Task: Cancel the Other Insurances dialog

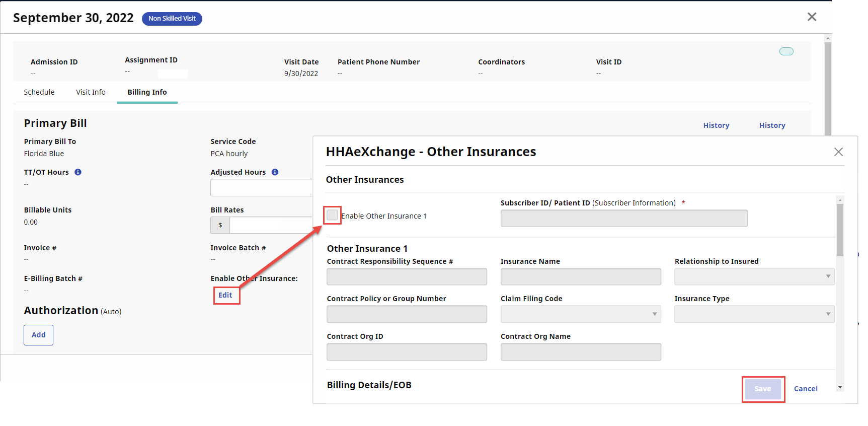Action: 806,389
